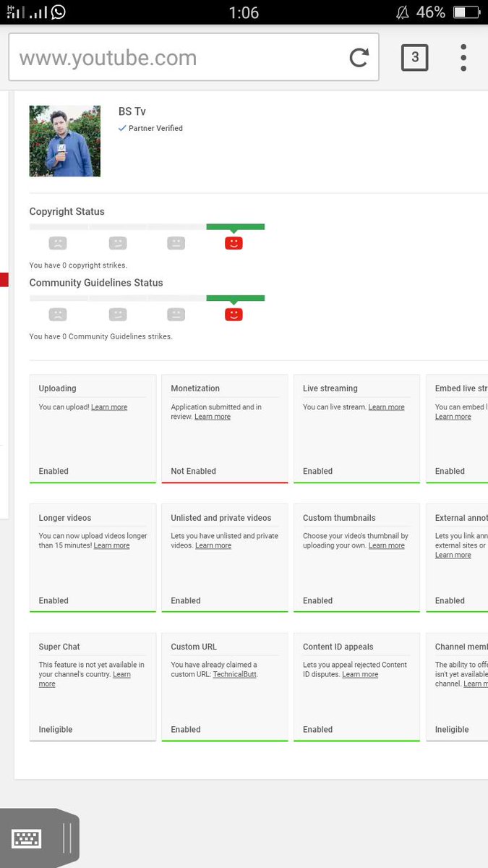Click the 1:06 clock in status bar
Screen dimensions: 488x868
[x=244, y=12]
